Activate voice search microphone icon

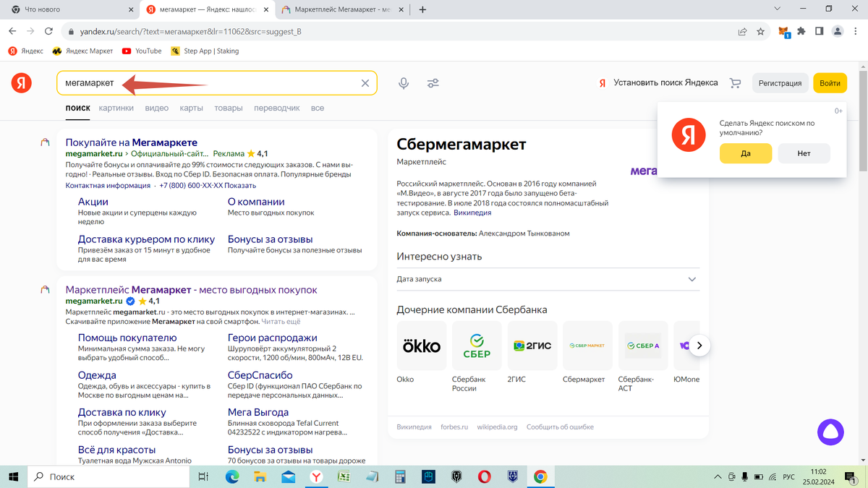404,83
